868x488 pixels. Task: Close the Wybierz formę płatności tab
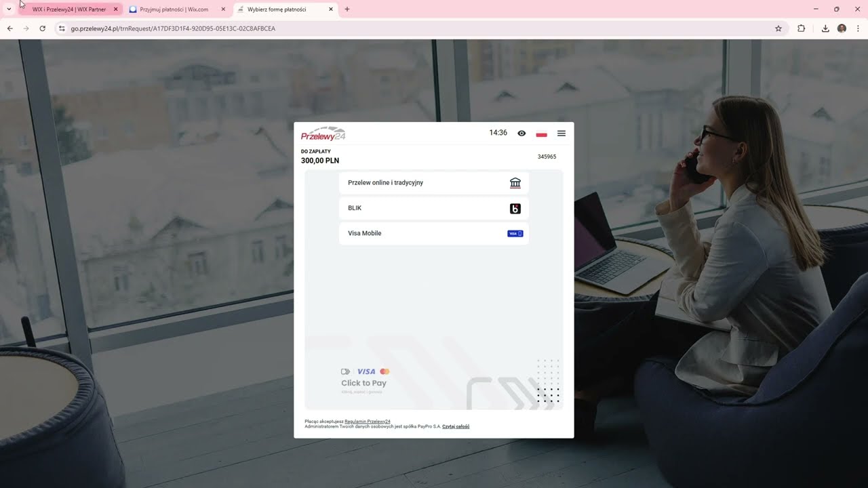331,9
